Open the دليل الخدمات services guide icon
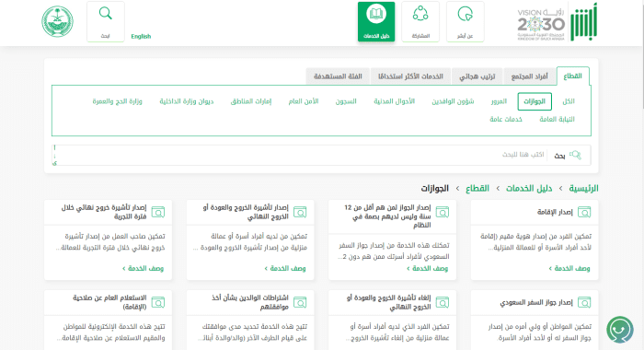 point(376,21)
